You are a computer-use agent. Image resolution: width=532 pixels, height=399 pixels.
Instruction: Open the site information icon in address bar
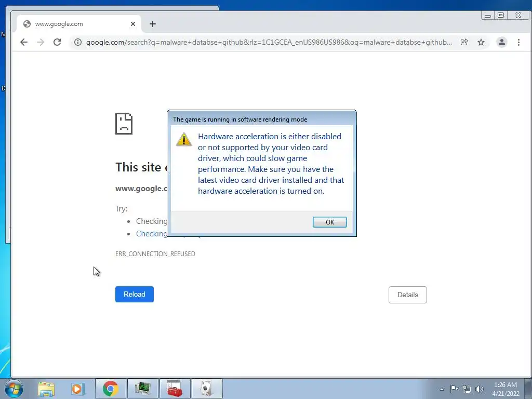coord(78,42)
